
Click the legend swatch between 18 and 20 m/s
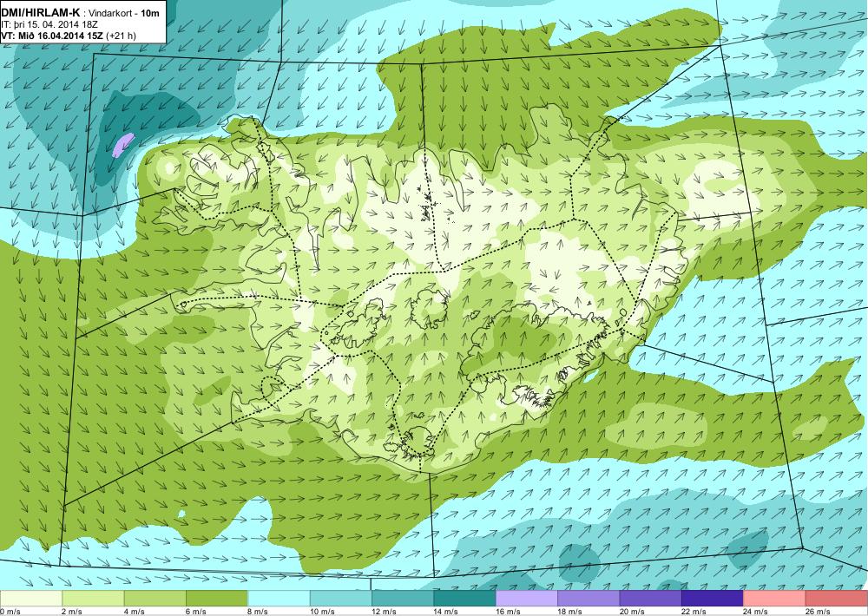(589, 599)
